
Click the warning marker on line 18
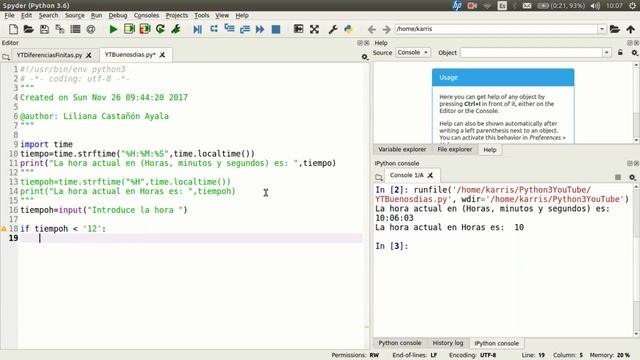click(4, 229)
